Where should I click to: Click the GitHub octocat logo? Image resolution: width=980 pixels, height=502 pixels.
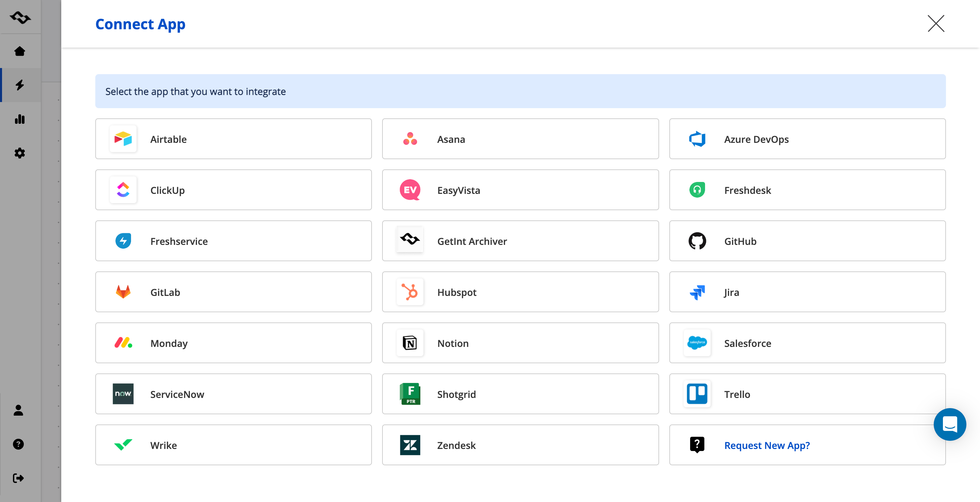click(697, 241)
